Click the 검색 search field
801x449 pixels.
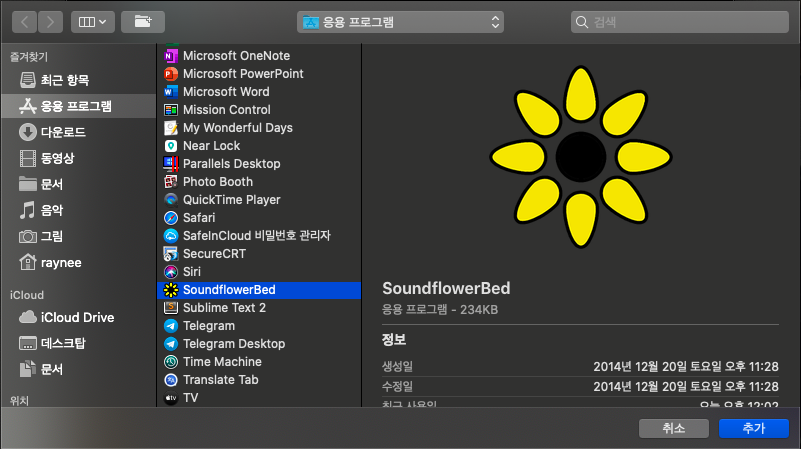point(680,22)
